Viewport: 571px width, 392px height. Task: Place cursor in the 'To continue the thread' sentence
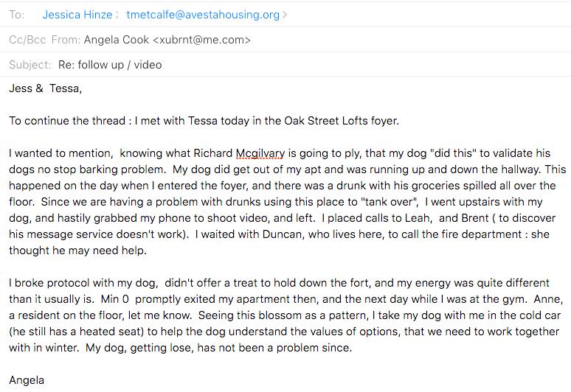point(204,121)
